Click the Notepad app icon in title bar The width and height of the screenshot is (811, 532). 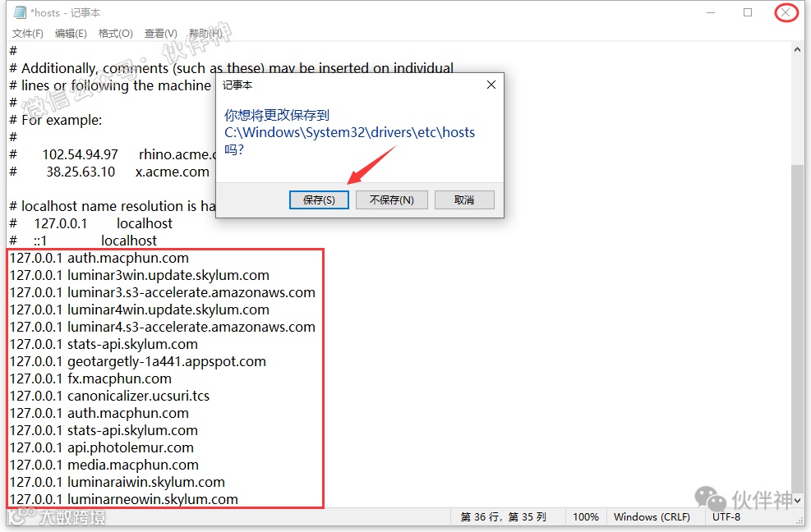point(20,12)
